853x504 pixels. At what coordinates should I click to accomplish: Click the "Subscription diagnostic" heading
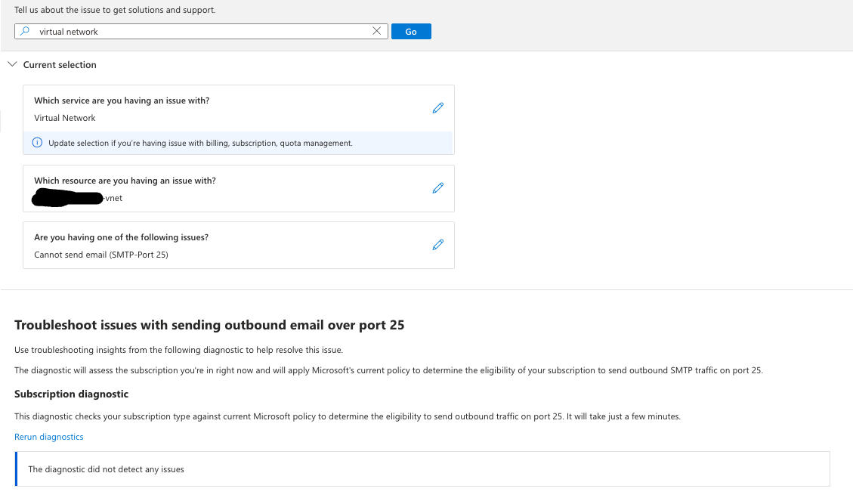[x=72, y=394]
